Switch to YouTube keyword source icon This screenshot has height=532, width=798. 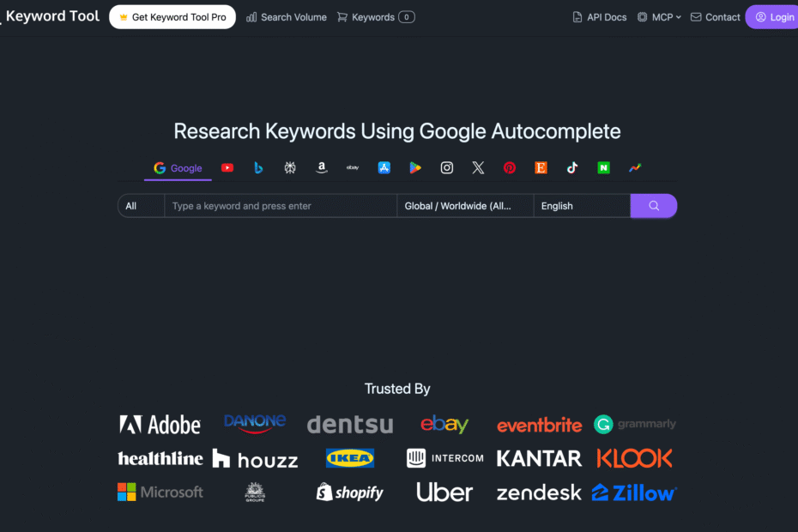click(x=227, y=167)
